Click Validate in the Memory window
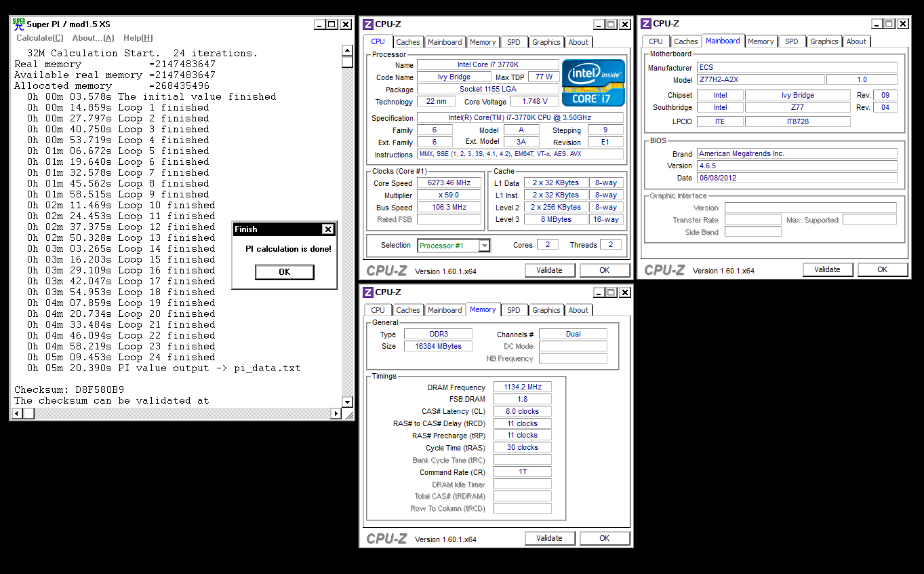Screen dimensions: 924x574 549,538
